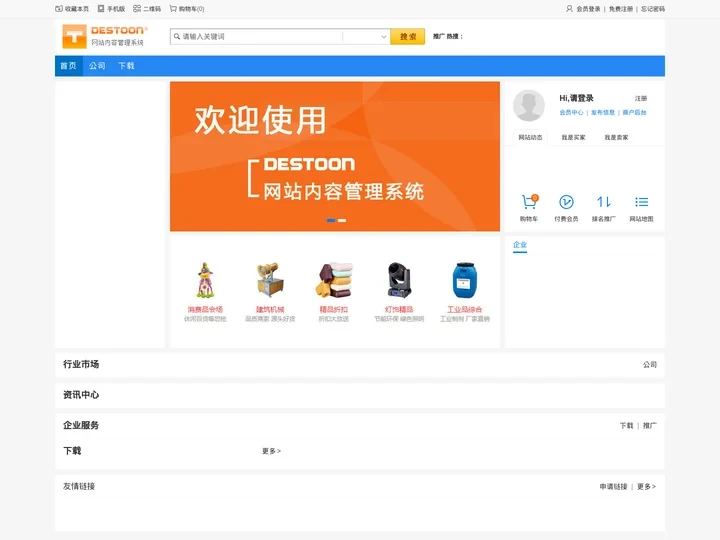This screenshot has width=720, height=540.
Task: Click the user icon beside 会员登录
Action: coord(569,9)
